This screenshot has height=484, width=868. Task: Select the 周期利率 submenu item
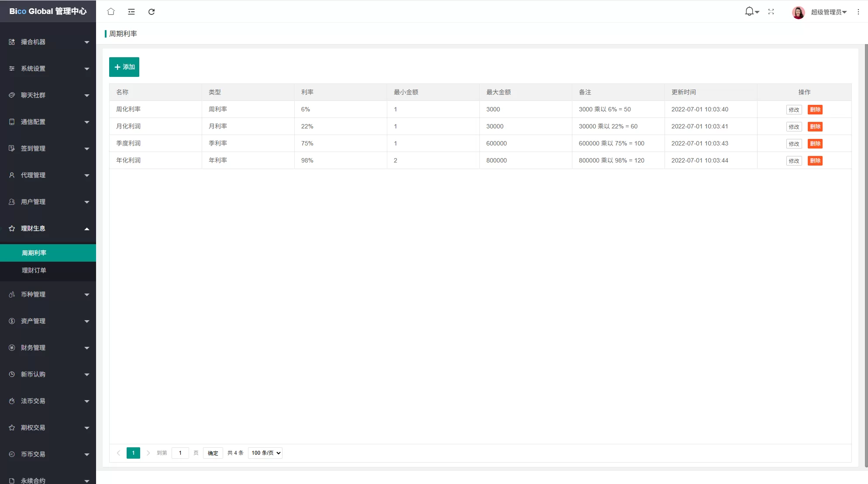click(x=34, y=253)
